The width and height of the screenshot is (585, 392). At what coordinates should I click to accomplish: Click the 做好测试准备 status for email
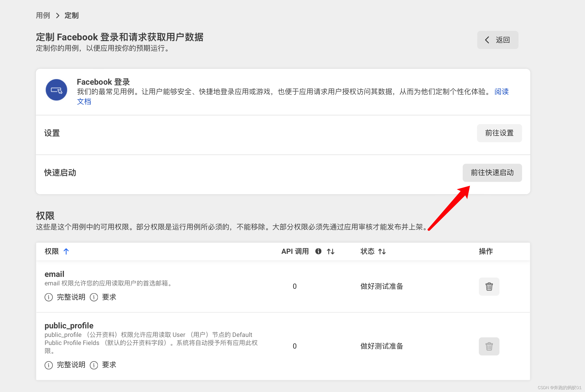(382, 286)
